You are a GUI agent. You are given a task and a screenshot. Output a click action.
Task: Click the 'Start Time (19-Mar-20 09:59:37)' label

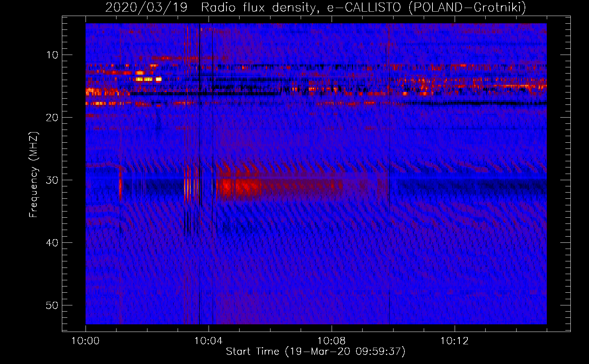(316, 352)
